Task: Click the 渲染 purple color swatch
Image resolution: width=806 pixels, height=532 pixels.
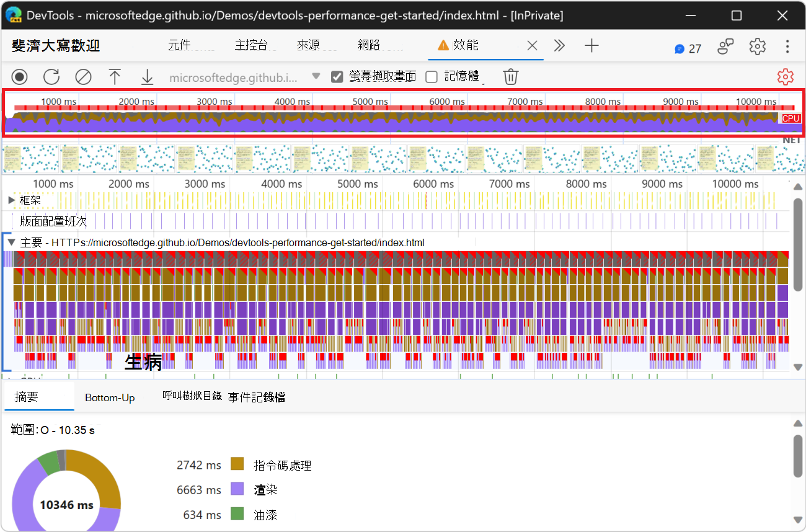Action: click(237, 489)
